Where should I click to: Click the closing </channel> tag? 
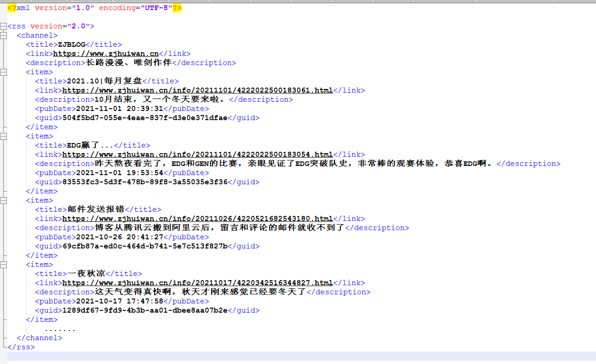coord(39,338)
